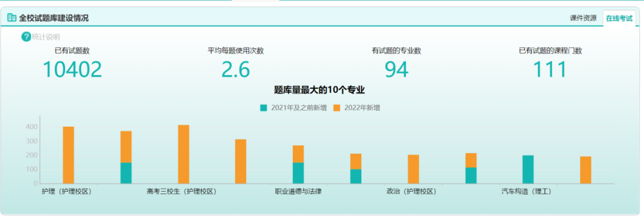Click teal segment of 职业道德与法律 bar

click(x=298, y=173)
